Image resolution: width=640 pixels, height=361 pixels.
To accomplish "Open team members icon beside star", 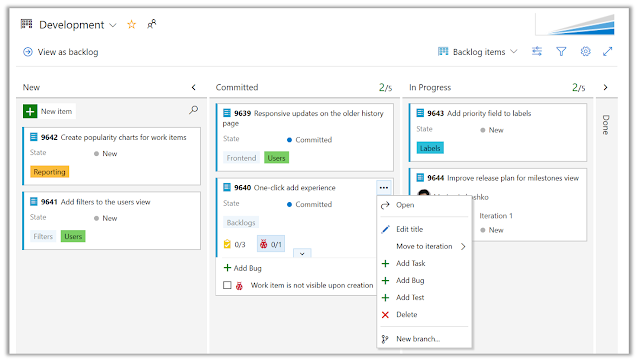I will click(151, 25).
